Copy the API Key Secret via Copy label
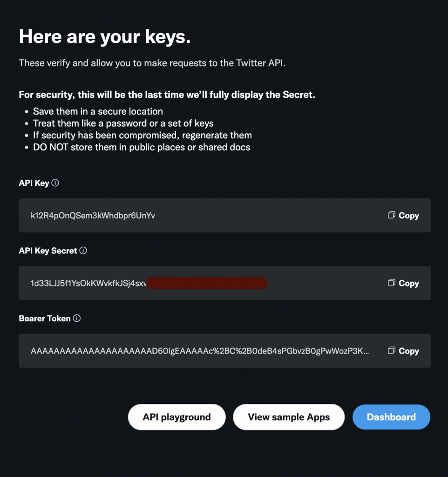 pyautogui.click(x=409, y=284)
